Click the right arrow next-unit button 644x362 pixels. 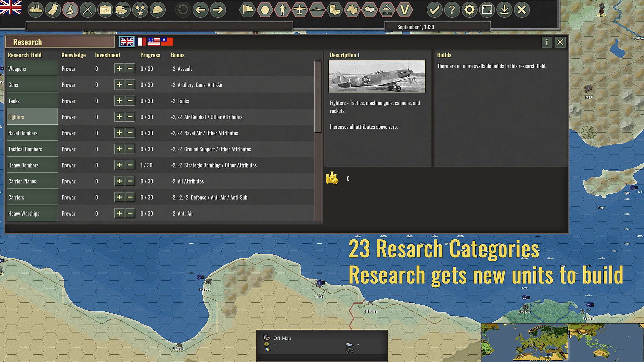[x=218, y=10]
